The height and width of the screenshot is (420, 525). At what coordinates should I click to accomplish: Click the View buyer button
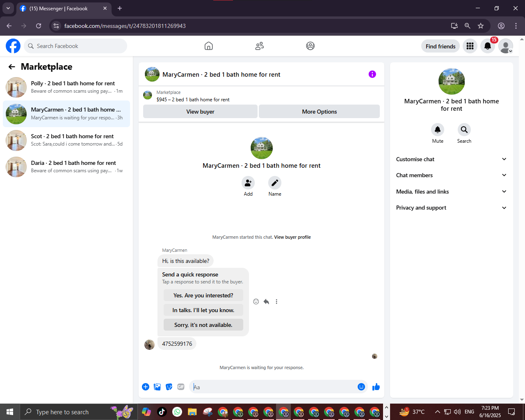tap(200, 112)
